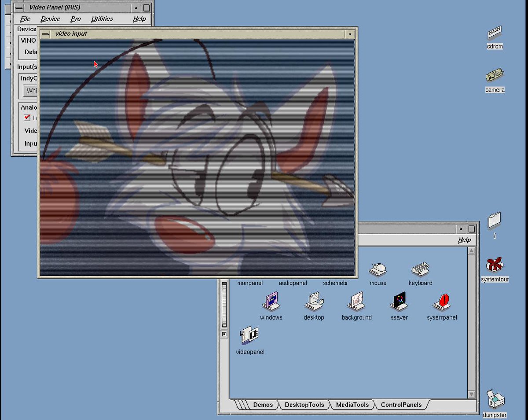Screen dimensions: 528x420
Task: Select the cdrom desktop icon
Action: click(x=495, y=33)
